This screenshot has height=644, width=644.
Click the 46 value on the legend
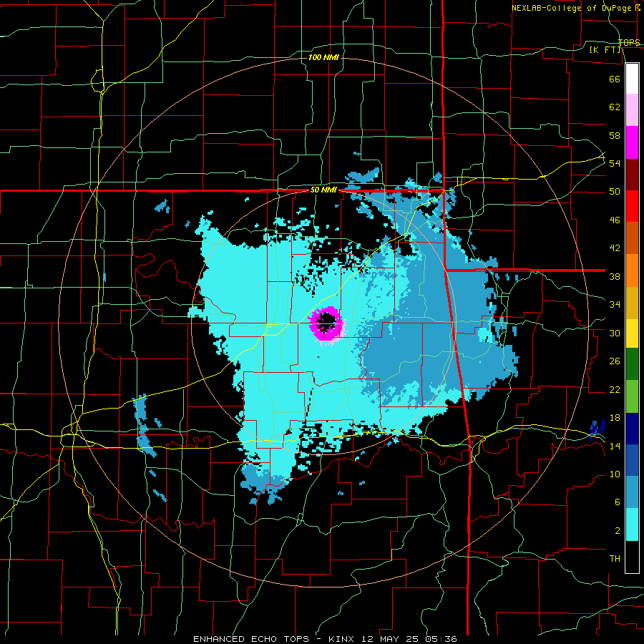coord(615,220)
